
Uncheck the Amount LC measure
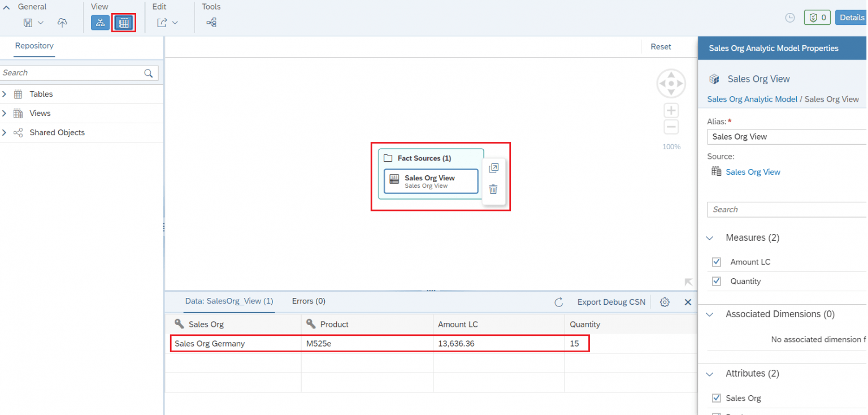point(716,262)
